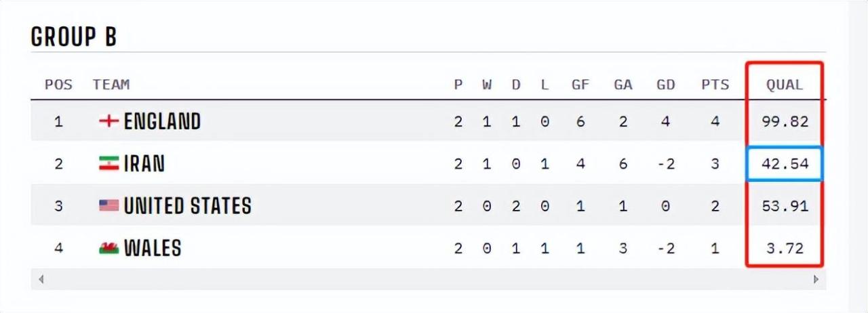Image resolution: width=868 pixels, height=313 pixels.
Task: Click the TEAM column header
Action: tap(111, 85)
